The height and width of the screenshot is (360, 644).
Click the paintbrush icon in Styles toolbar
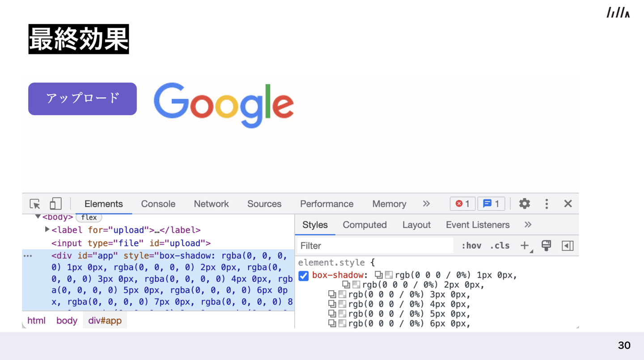546,245
